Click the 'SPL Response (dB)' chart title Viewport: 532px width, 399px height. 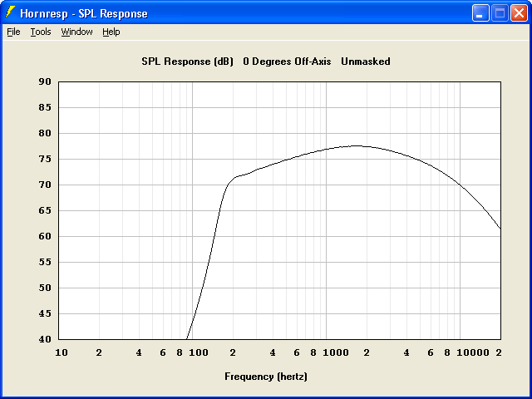point(188,62)
